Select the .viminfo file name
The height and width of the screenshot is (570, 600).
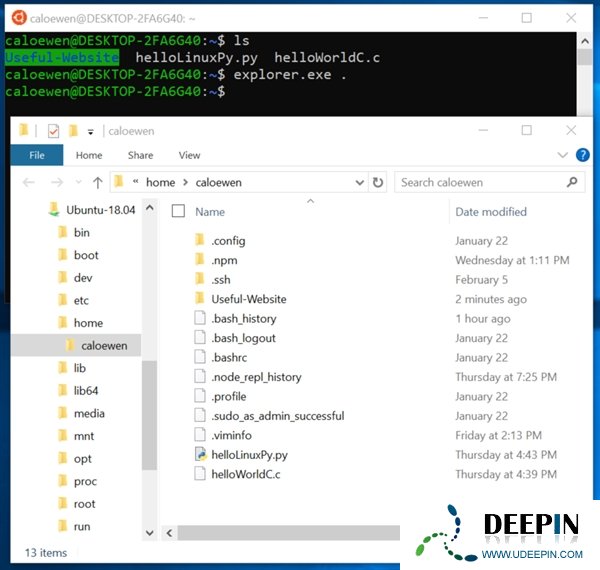coord(232,435)
